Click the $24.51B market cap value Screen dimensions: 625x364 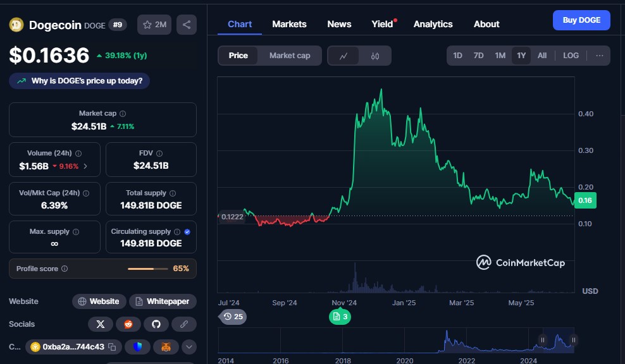tap(89, 126)
